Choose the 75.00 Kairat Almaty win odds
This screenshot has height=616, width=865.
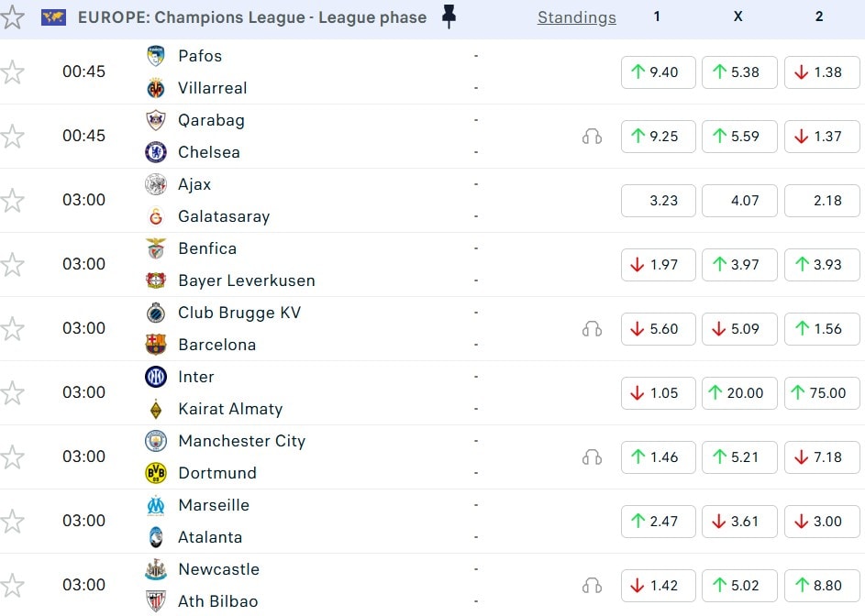(x=821, y=393)
